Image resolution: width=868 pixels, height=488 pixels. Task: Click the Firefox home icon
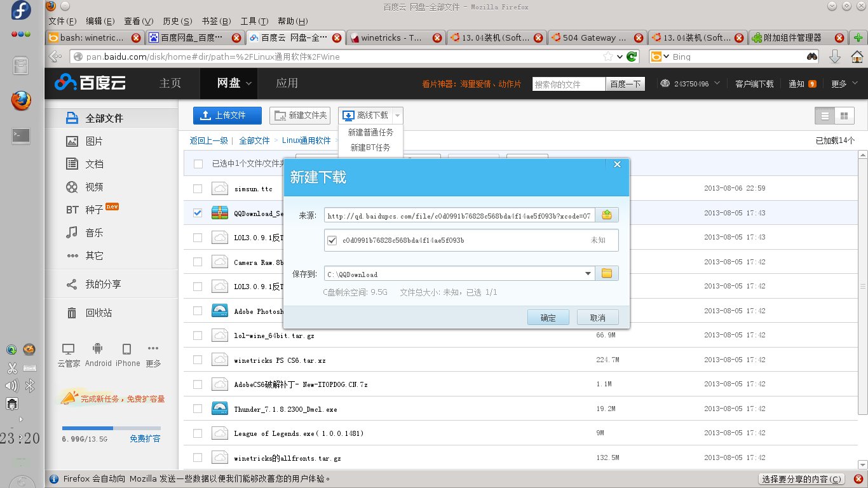tap(856, 57)
